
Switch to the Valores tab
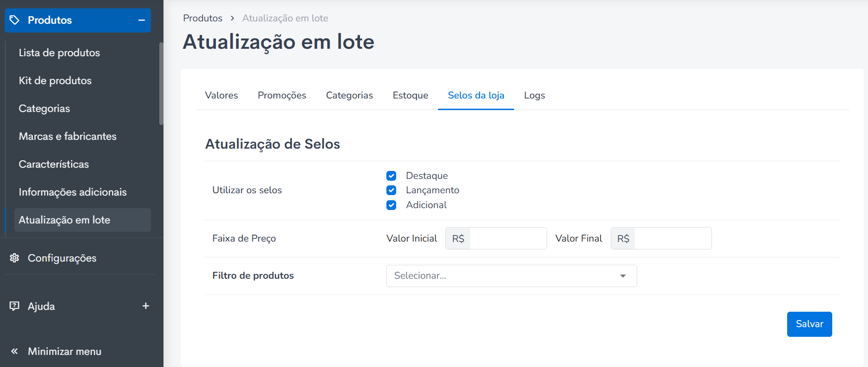[x=222, y=95]
